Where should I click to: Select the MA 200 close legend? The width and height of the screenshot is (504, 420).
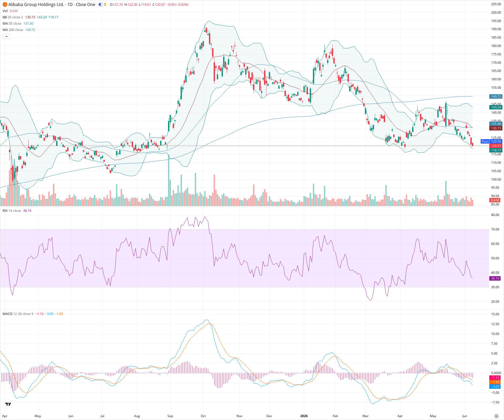click(13, 30)
